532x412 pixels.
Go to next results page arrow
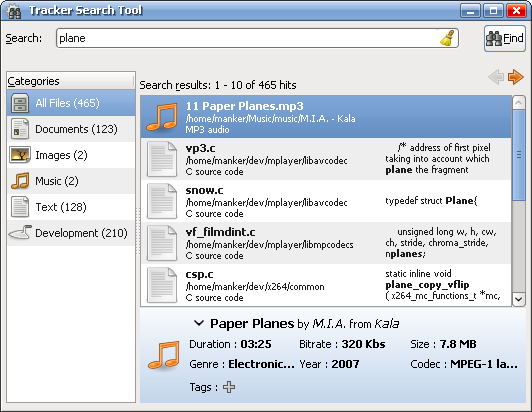(516, 77)
